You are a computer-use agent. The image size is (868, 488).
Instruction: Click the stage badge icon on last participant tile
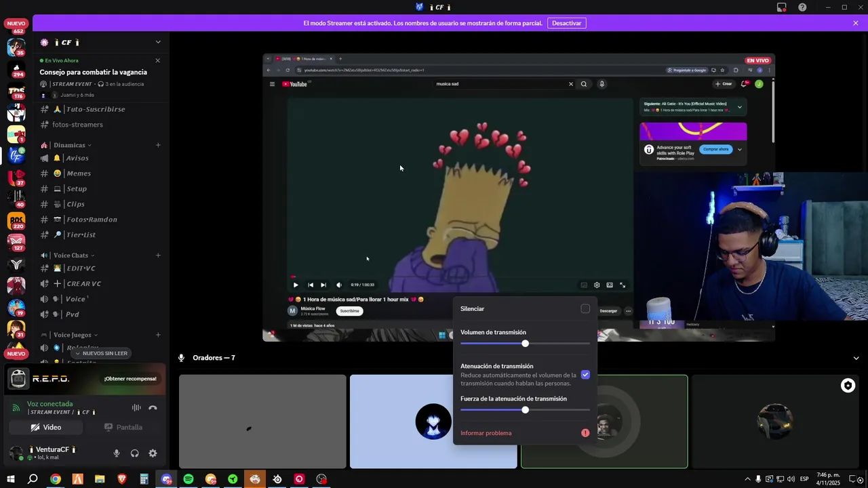point(848,386)
